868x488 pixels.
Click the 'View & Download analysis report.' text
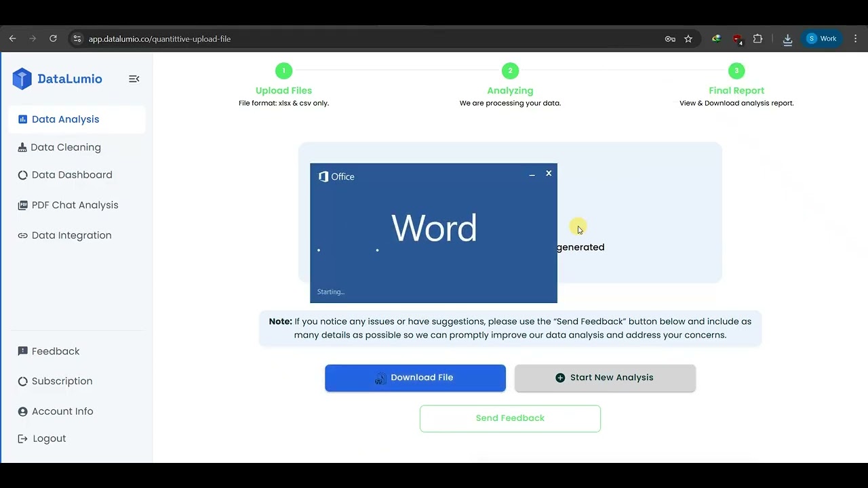coord(736,103)
